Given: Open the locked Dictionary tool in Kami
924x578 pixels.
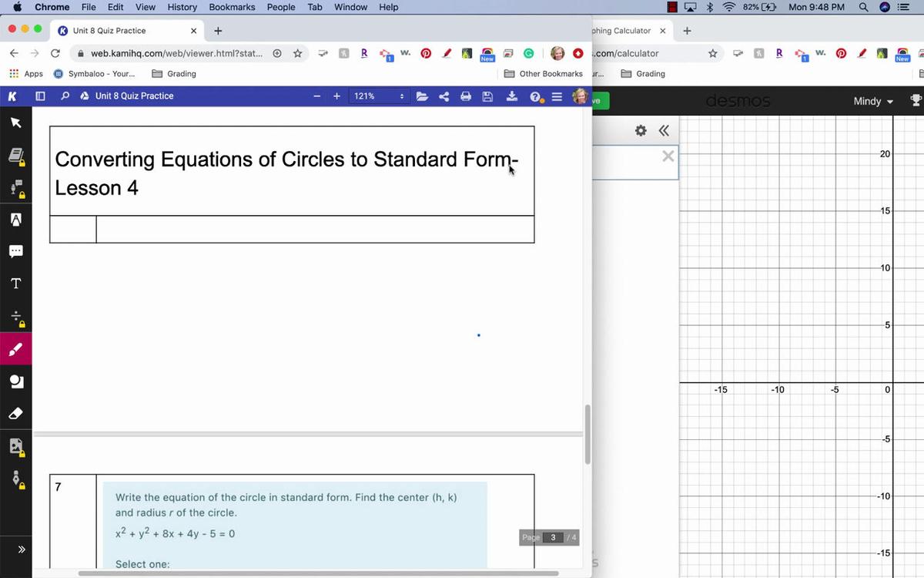Looking at the screenshot, I should point(15,156).
